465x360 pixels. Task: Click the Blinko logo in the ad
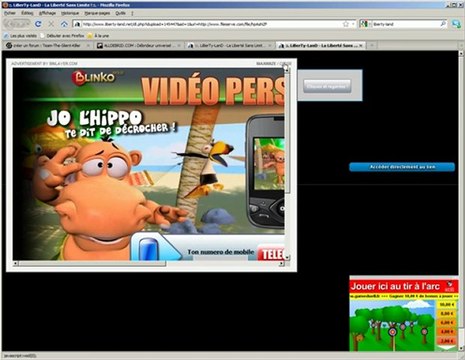(94, 78)
